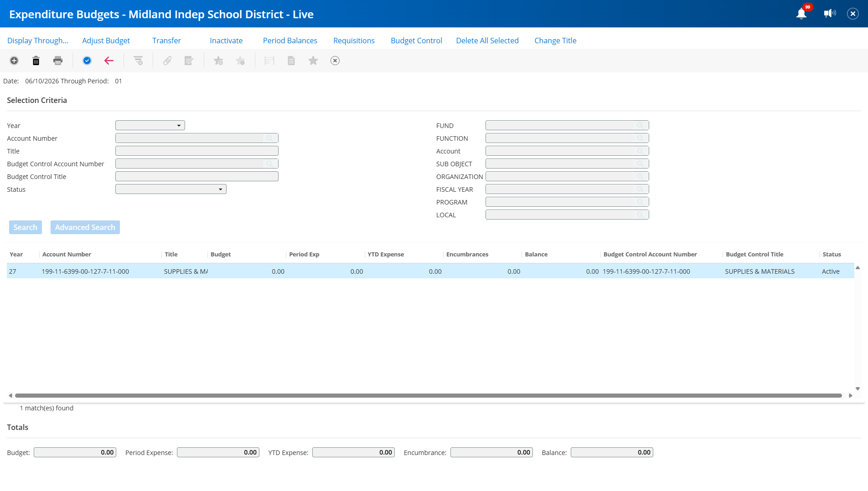
Task: Click the circled X cancel toolbar icon
Action: pos(335,61)
